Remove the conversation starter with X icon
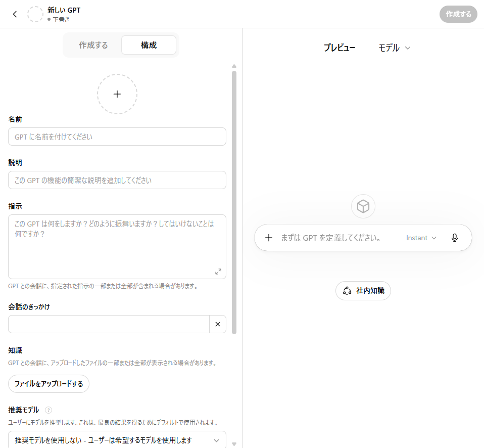Viewport: 484px width, 448px height. pos(218,324)
